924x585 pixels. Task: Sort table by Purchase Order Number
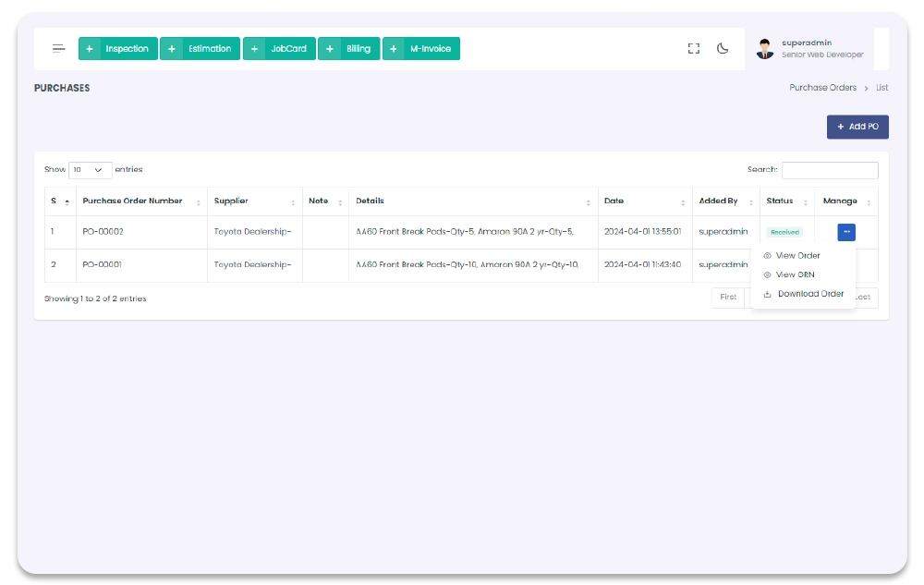coord(132,201)
